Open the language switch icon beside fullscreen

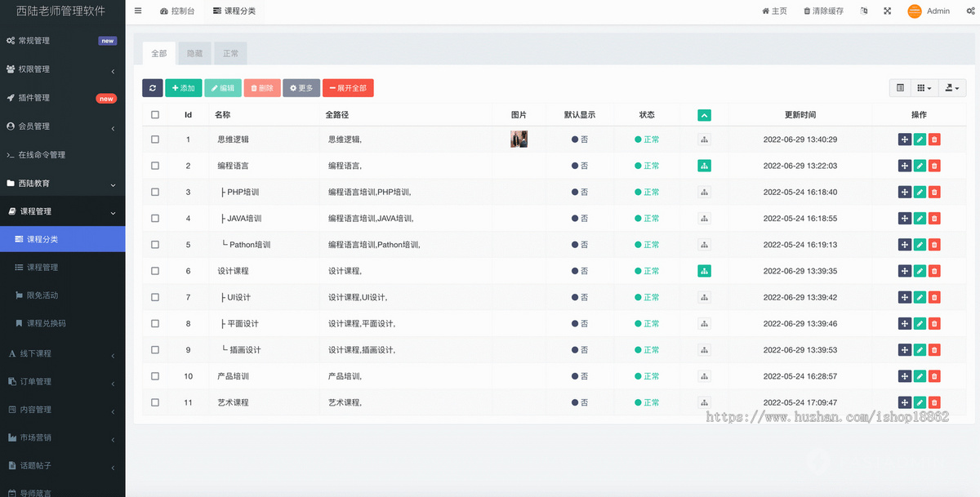coord(863,10)
